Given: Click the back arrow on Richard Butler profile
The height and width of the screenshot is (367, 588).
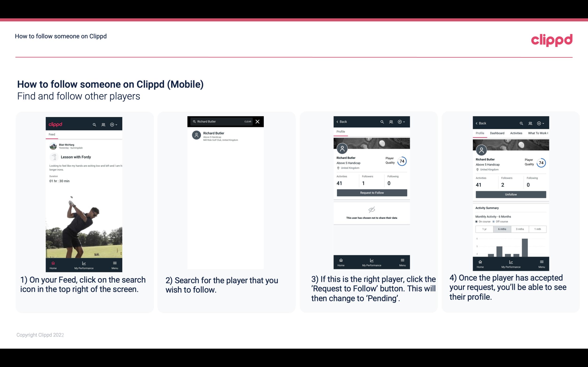Looking at the screenshot, I should tap(338, 121).
